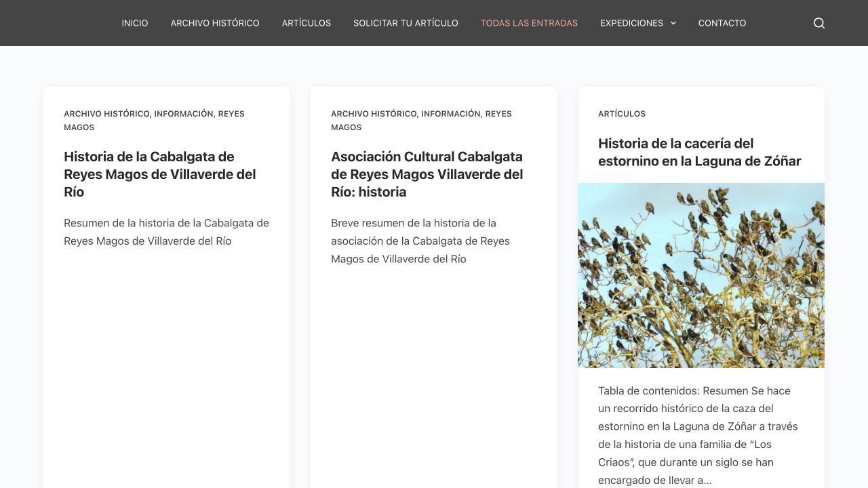Screen dimensions: 868x488
Task: Open Archivo Histórico menu item
Action: tap(215, 23)
